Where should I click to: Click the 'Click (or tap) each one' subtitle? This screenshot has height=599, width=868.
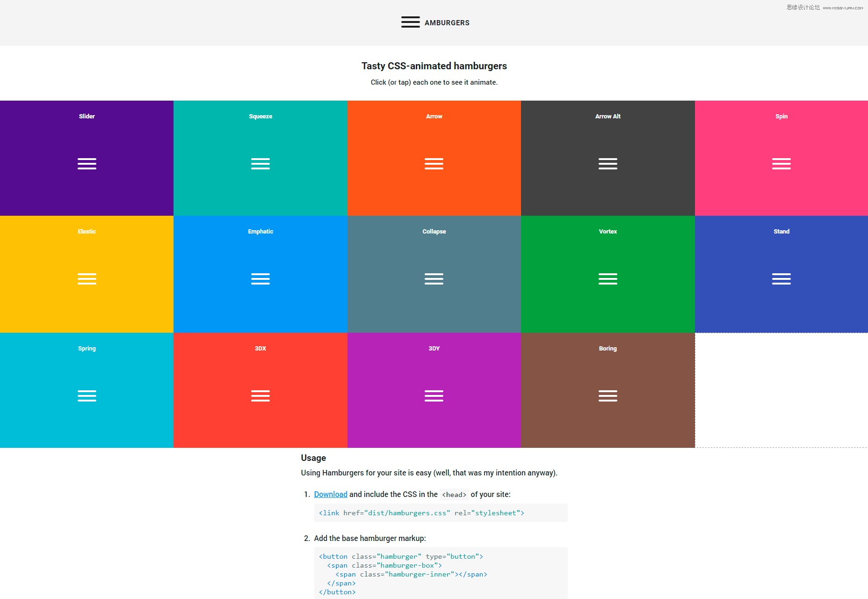click(434, 82)
